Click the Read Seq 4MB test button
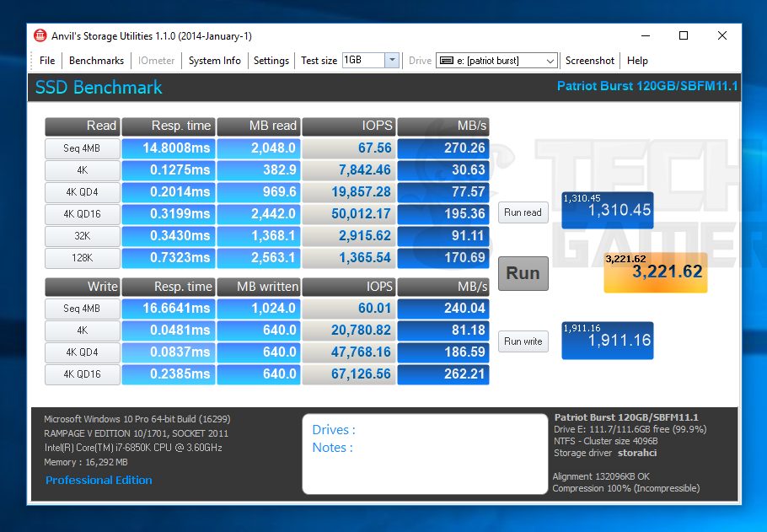This screenshot has width=767, height=532. tap(83, 148)
